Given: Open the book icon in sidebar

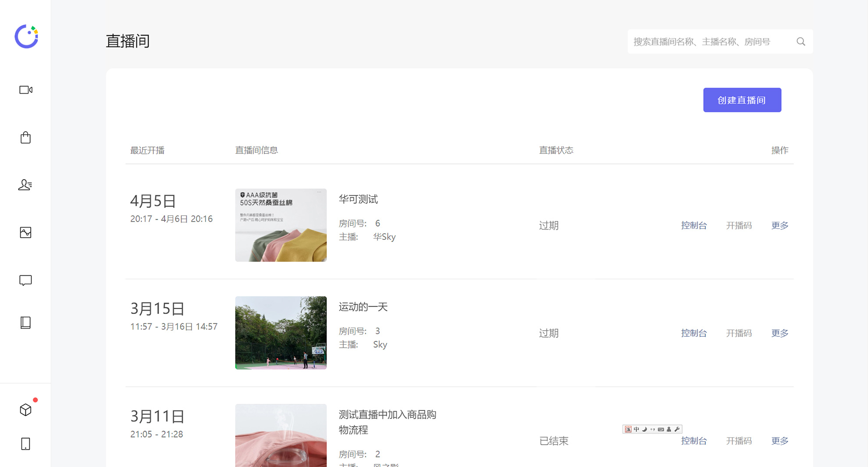Looking at the screenshot, I should click(25, 323).
